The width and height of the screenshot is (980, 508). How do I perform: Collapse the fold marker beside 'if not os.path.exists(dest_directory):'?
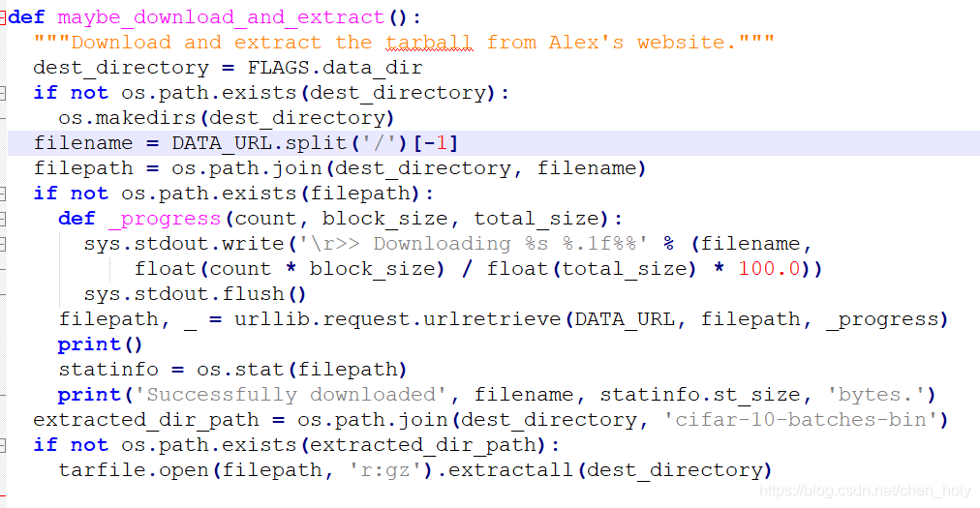tap(3, 93)
